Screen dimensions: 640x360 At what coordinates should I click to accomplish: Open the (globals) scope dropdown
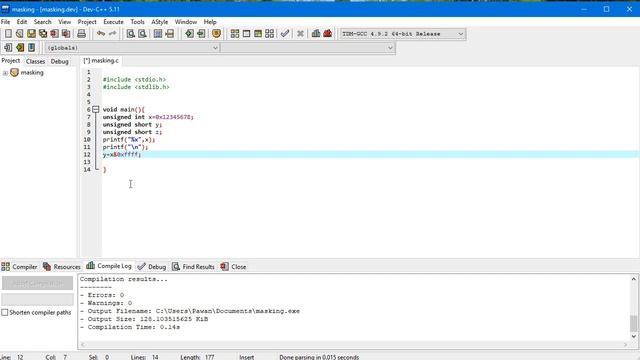(132, 48)
